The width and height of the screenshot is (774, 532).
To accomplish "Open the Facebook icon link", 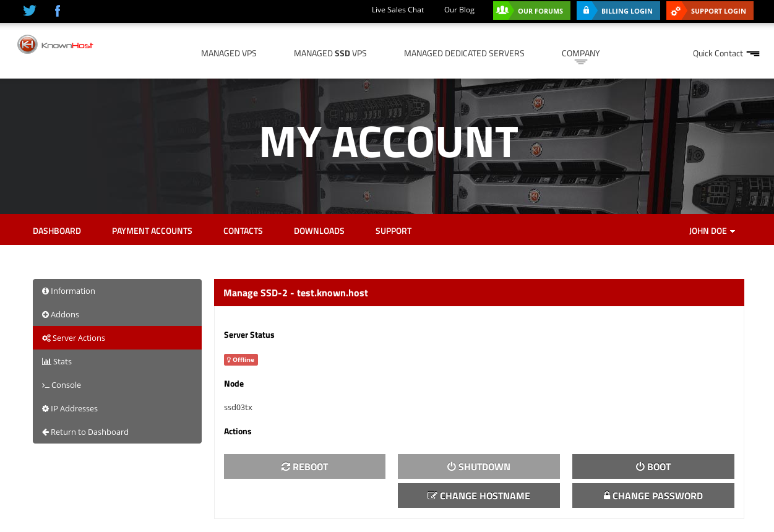I will coord(58,11).
